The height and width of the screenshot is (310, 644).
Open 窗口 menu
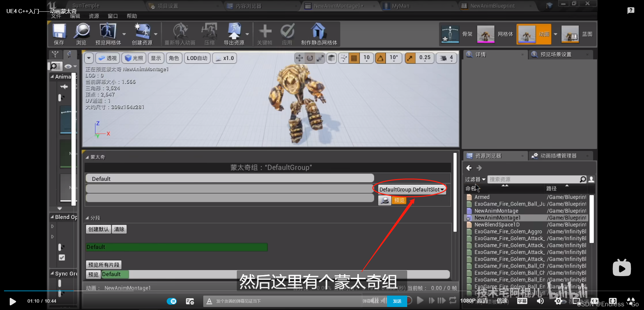(x=113, y=16)
